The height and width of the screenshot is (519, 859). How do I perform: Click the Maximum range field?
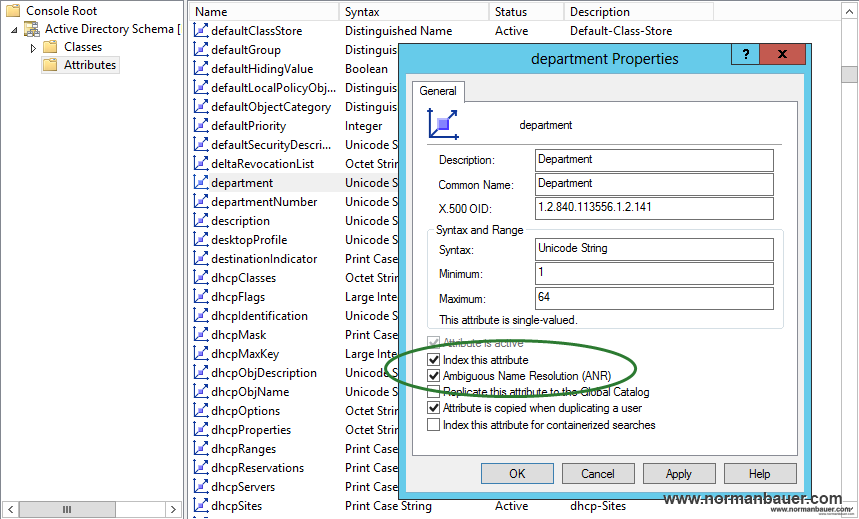pos(654,298)
